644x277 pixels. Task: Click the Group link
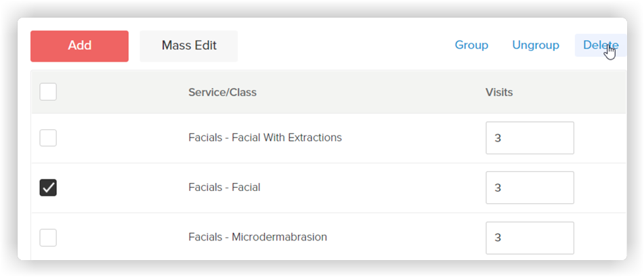pyautogui.click(x=471, y=45)
